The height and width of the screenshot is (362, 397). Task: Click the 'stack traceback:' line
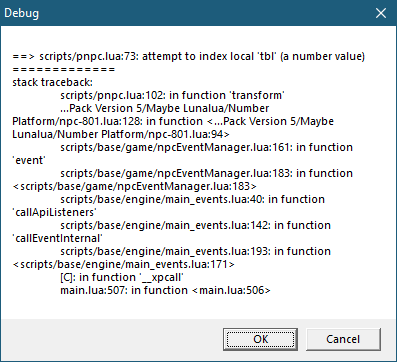tap(52, 82)
